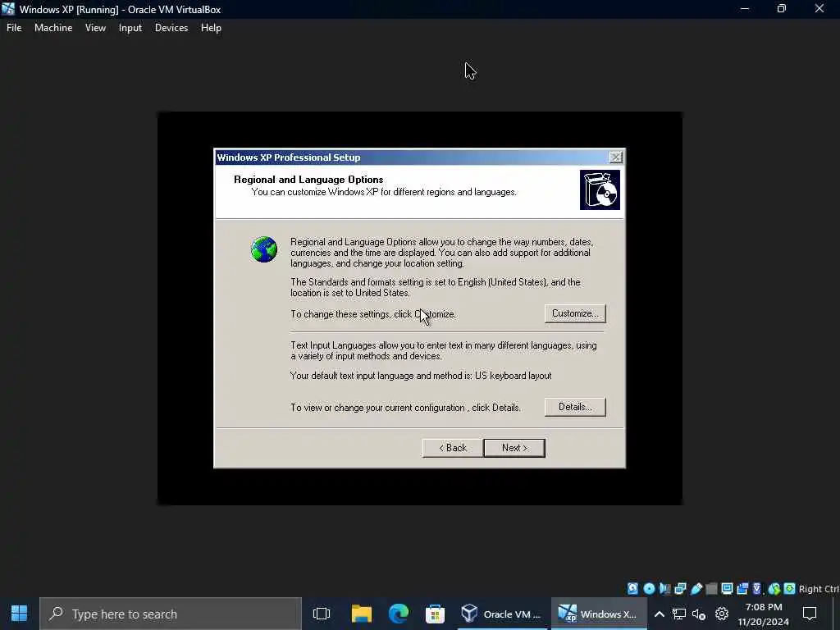
Task: Click the virtualization features V icon
Action: pos(757,589)
